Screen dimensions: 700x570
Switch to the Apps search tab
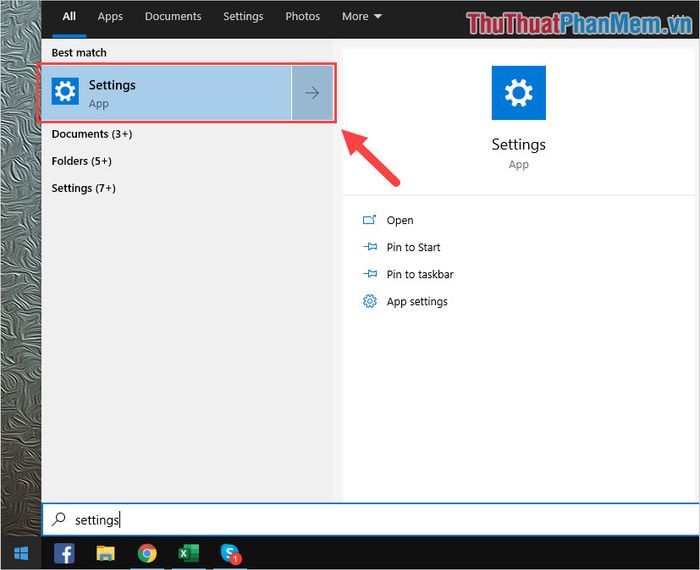coord(110,17)
